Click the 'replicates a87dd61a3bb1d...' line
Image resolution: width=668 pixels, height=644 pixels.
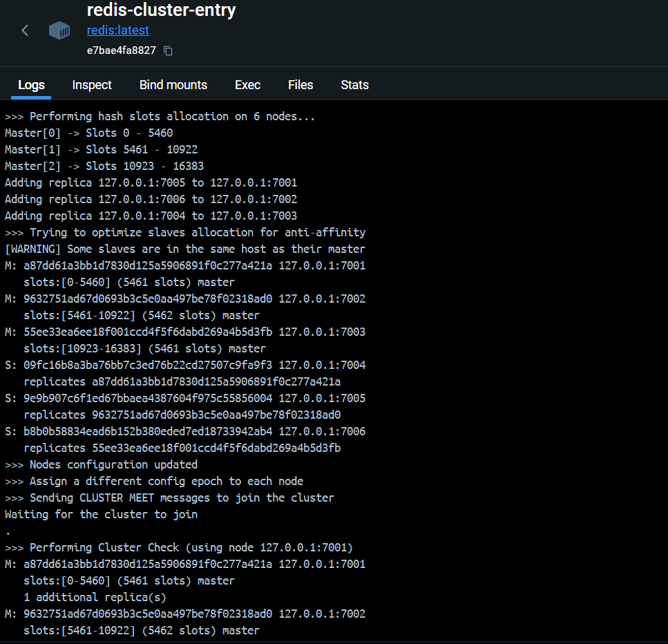tap(182, 382)
